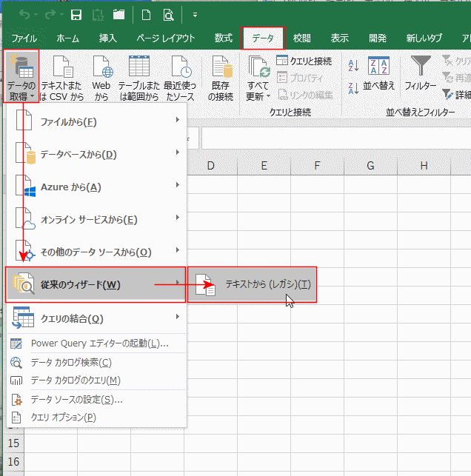Select 従来のウィザード(W) menu entry
This screenshot has width=471, height=476.
(96, 284)
